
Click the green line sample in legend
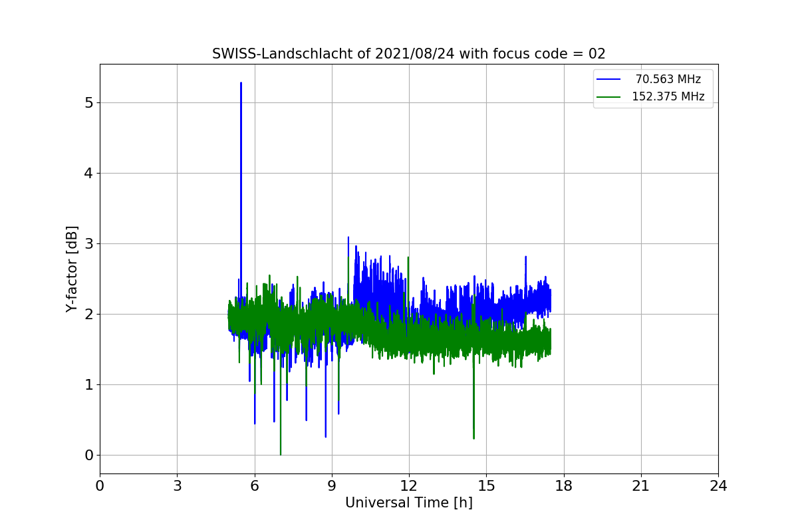pyautogui.click(x=608, y=97)
